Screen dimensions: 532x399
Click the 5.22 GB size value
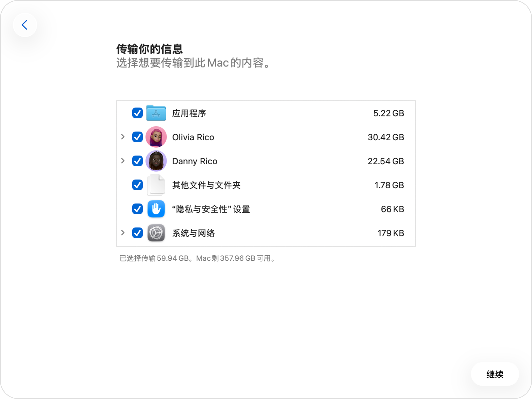(388, 113)
